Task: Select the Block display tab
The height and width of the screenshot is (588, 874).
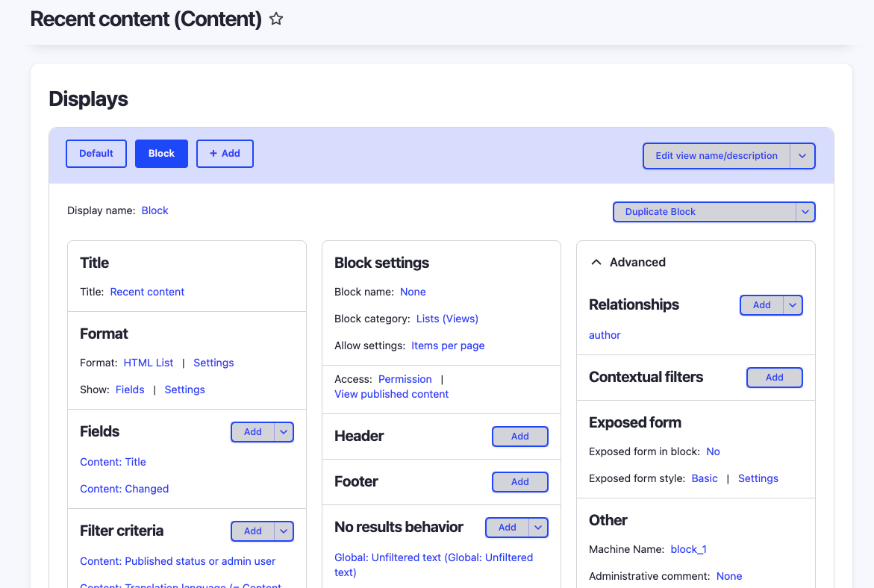Action: (161, 154)
